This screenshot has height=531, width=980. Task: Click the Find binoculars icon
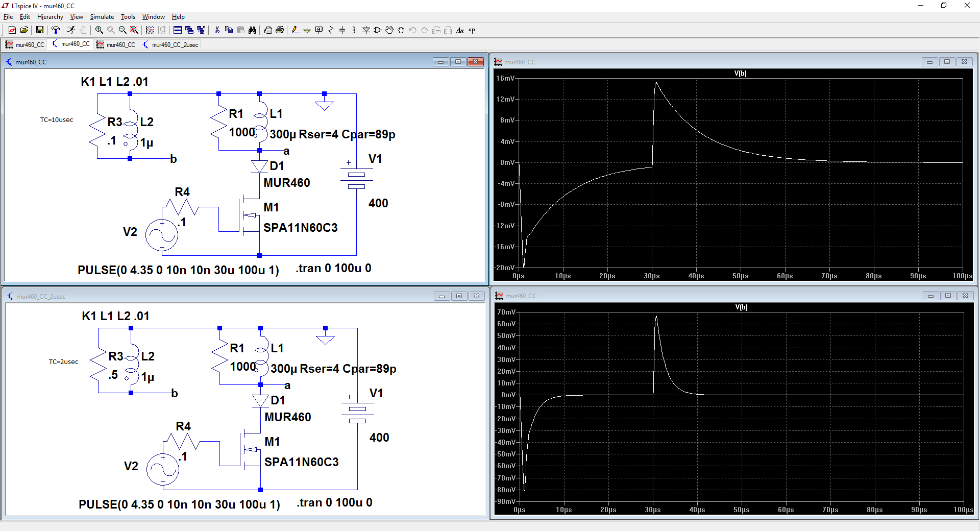click(252, 30)
